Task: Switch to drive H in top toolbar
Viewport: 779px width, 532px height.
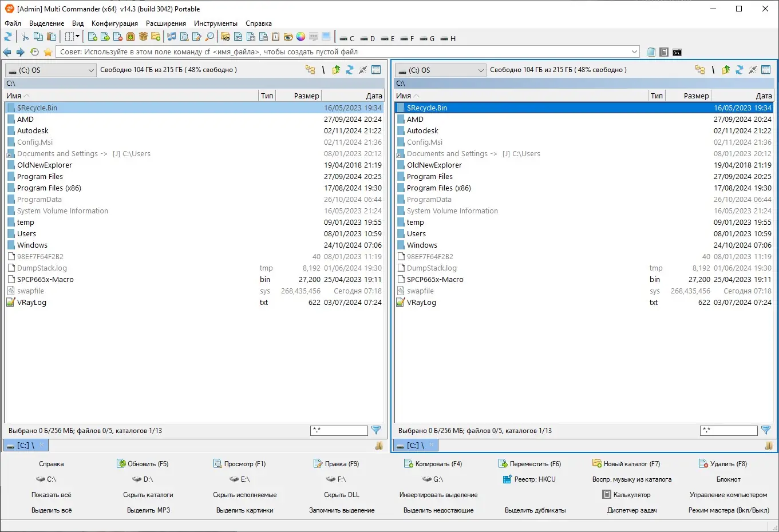Action: click(448, 38)
